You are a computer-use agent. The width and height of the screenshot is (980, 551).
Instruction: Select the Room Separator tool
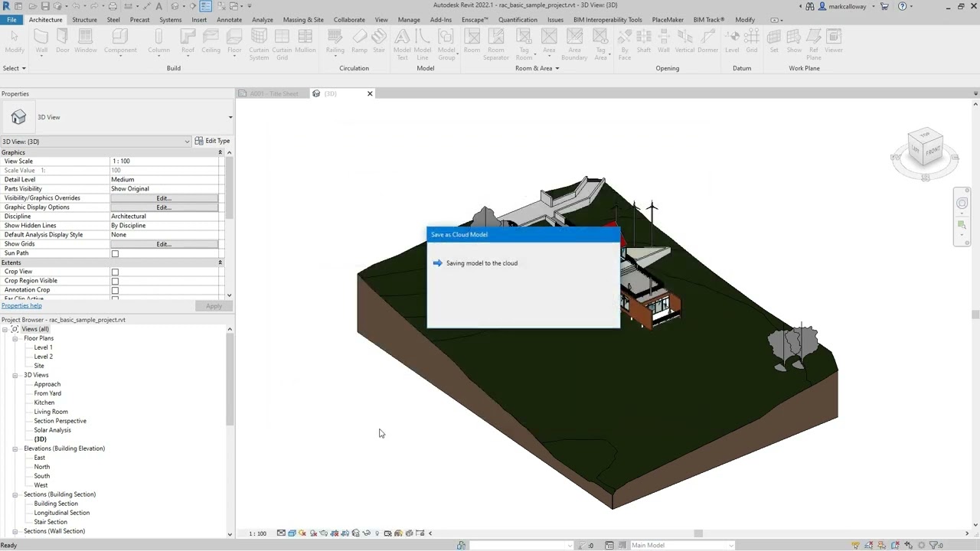pos(496,44)
